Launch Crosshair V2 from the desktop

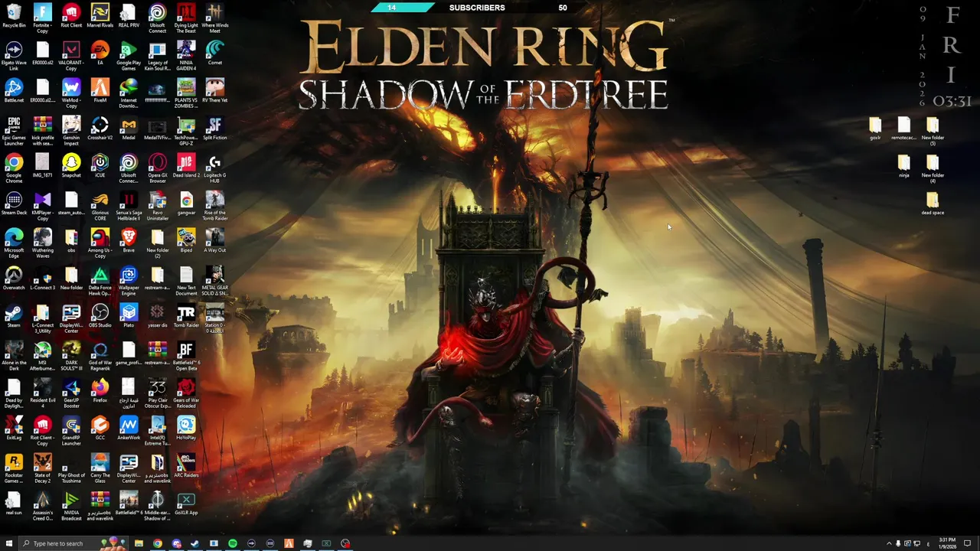(100, 129)
